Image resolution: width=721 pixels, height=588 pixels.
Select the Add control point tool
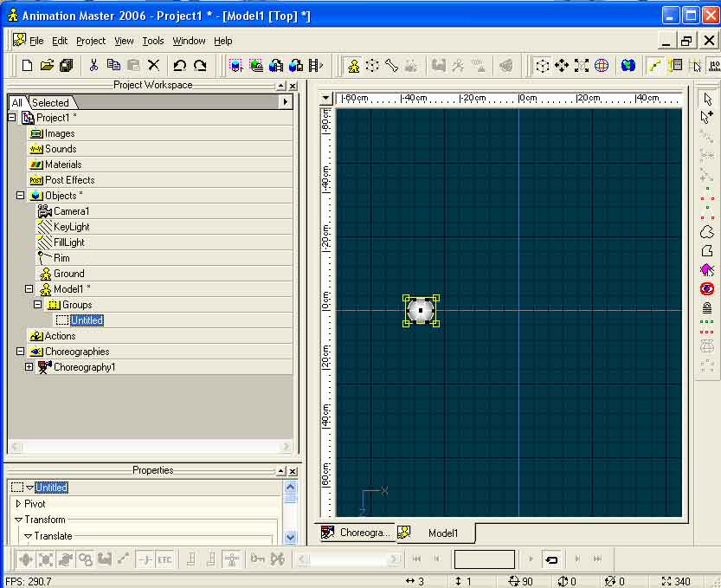(x=707, y=118)
